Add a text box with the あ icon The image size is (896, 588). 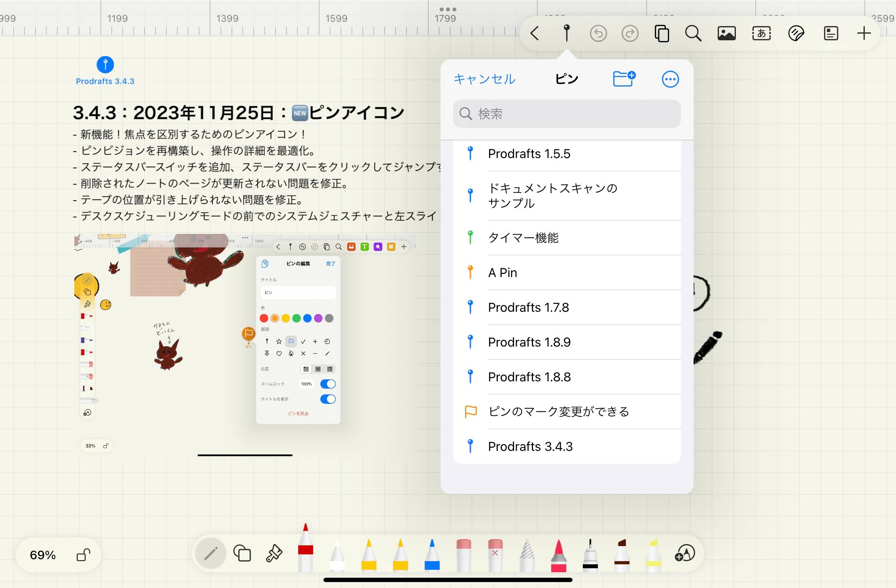[762, 34]
